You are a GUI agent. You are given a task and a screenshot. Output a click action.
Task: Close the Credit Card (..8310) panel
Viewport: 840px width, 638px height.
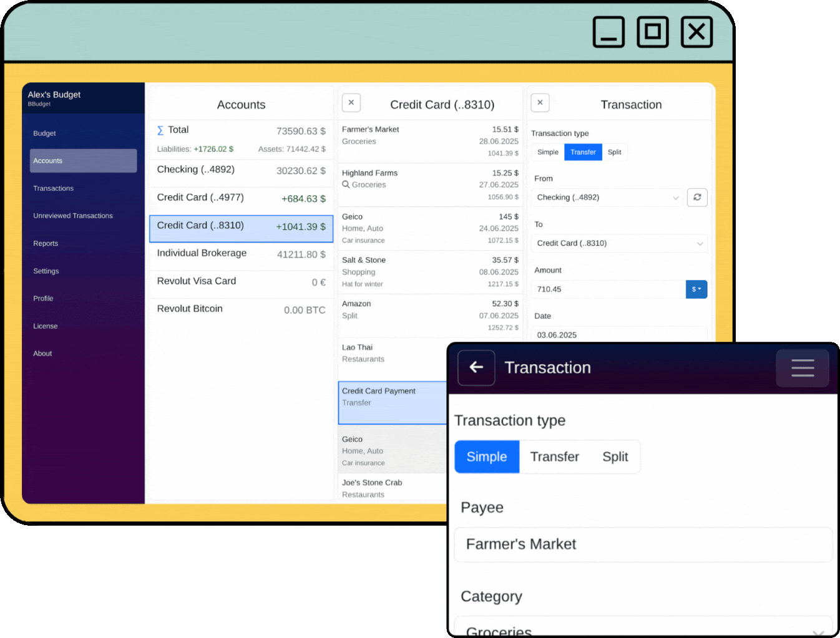pyautogui.click(x=351, y=102)
